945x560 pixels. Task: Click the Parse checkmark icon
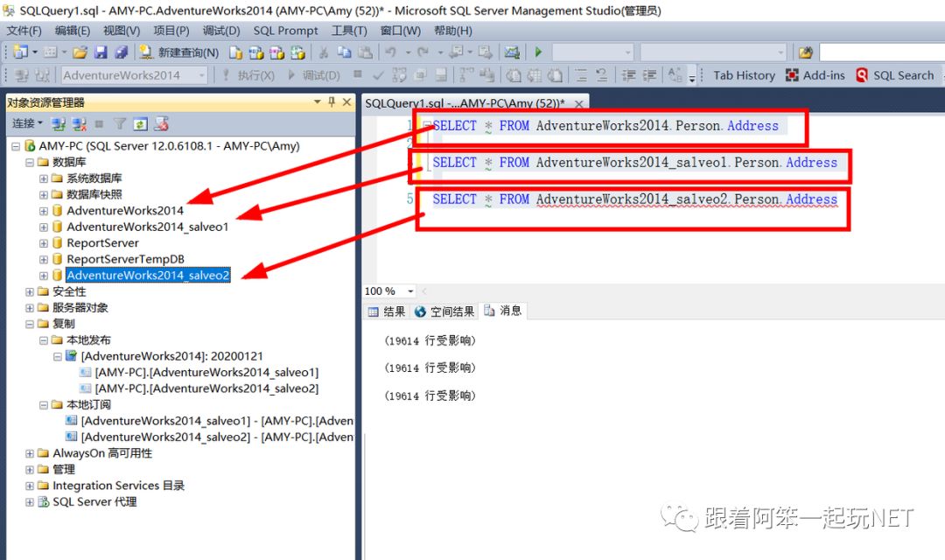[x=378, y=75]
